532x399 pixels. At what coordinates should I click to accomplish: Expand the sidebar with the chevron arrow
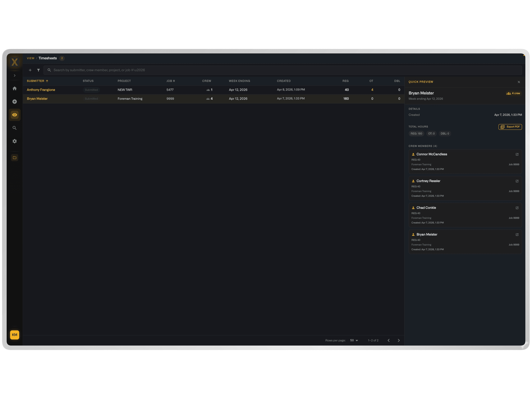tap(15, 76)
